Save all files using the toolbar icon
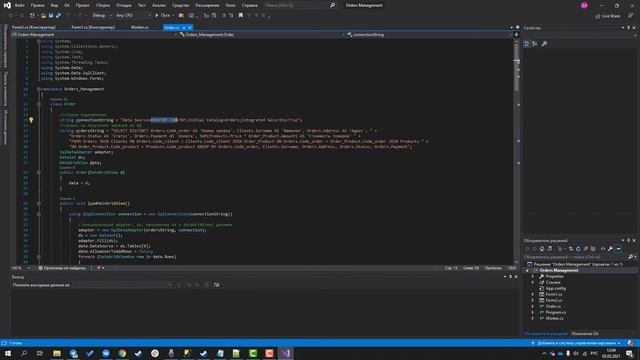This screenshot has height=360, width=640. (x=58, y=16)
